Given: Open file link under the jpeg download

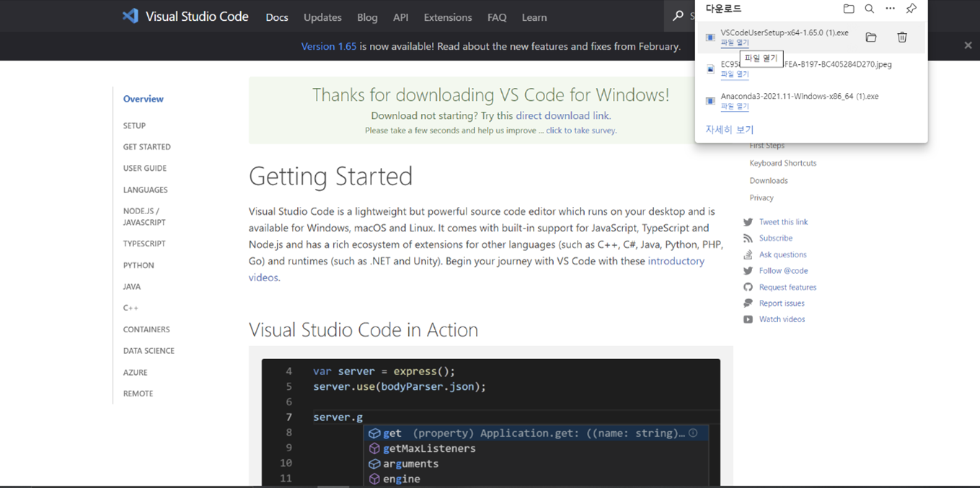Looking at the screenshot, I should pos(735,74).
